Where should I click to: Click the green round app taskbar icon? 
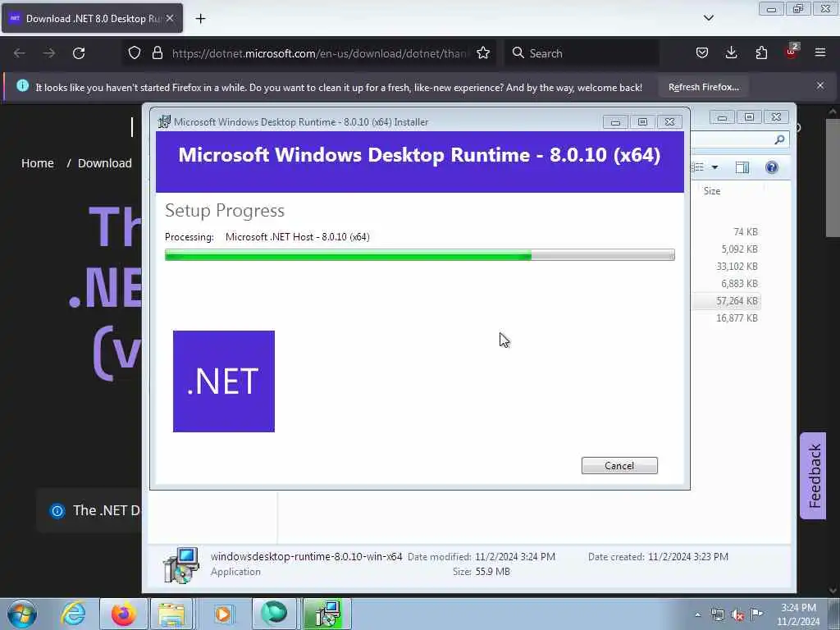(274, 614)
